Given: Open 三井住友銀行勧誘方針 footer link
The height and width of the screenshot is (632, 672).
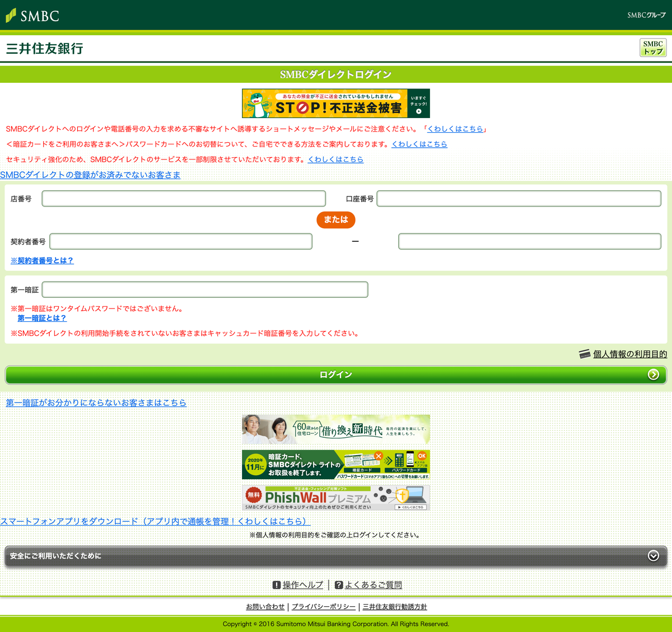Looking at the screenshot, I should (x=395, y=607).
